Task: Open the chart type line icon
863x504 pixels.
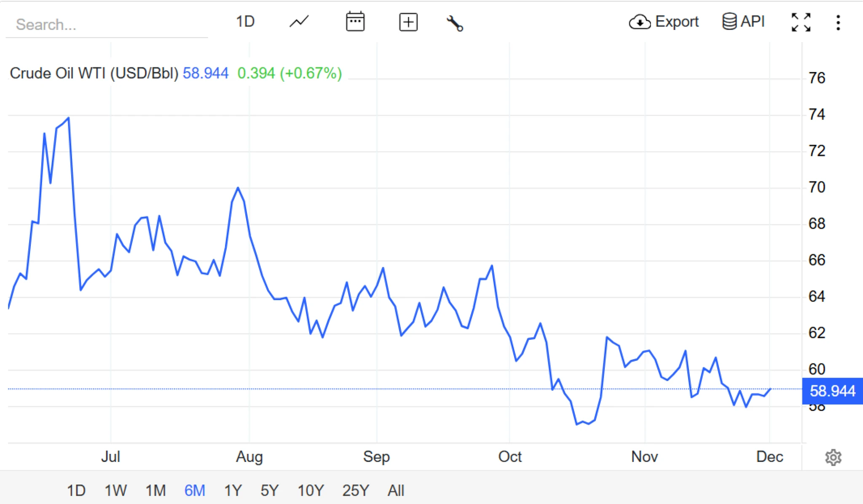Action: tap(299, 22)
